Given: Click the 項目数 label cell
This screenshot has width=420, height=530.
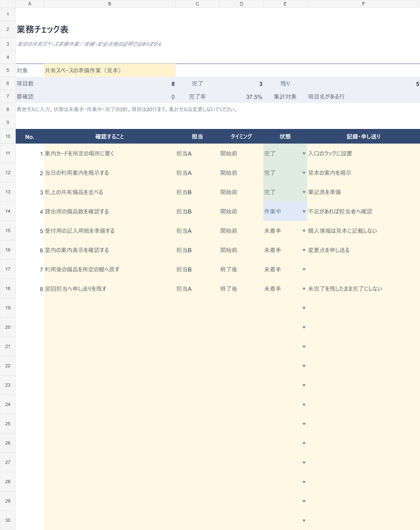Looking at the screenshot, I should pos(30,84).
